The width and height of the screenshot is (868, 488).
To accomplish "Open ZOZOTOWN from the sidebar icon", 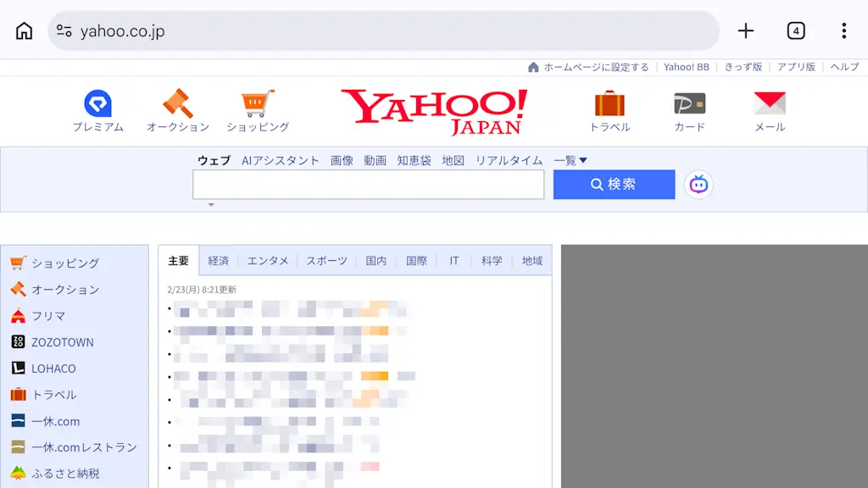I will click(x=18, y=341).
